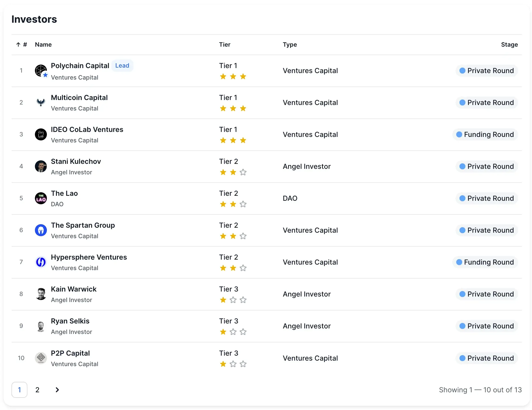Click The Lao logo icon

pos(41,198)
